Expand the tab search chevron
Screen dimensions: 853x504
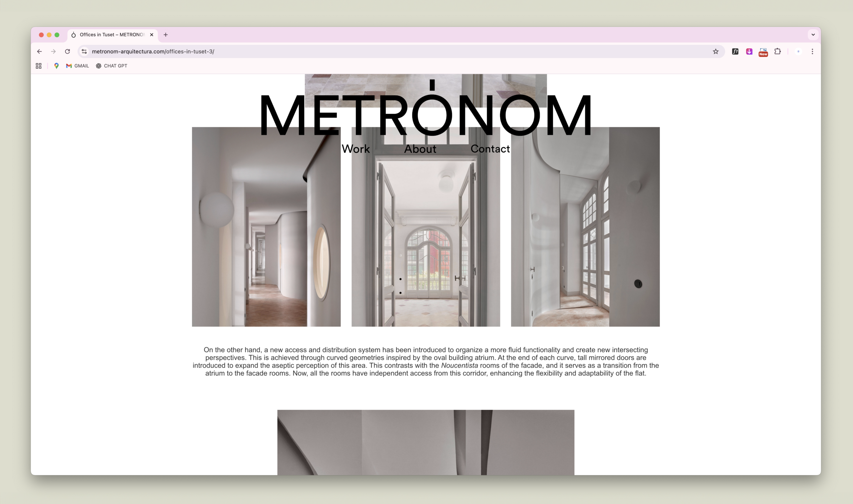[813, 35]
